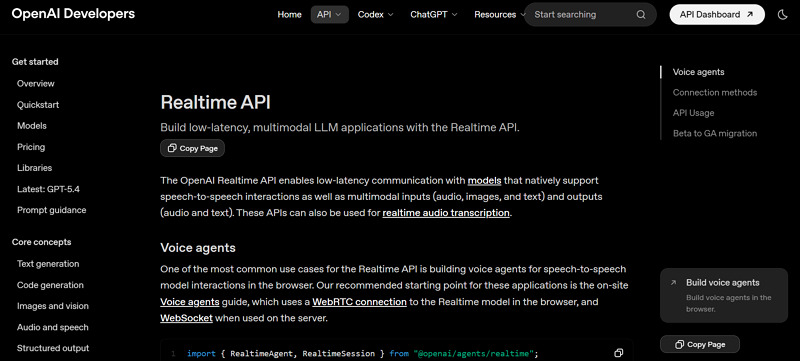The image size is (800, 361).
Task: Open the Overview sidebar page
Action: pyautogui.click(x=36, y=84)
